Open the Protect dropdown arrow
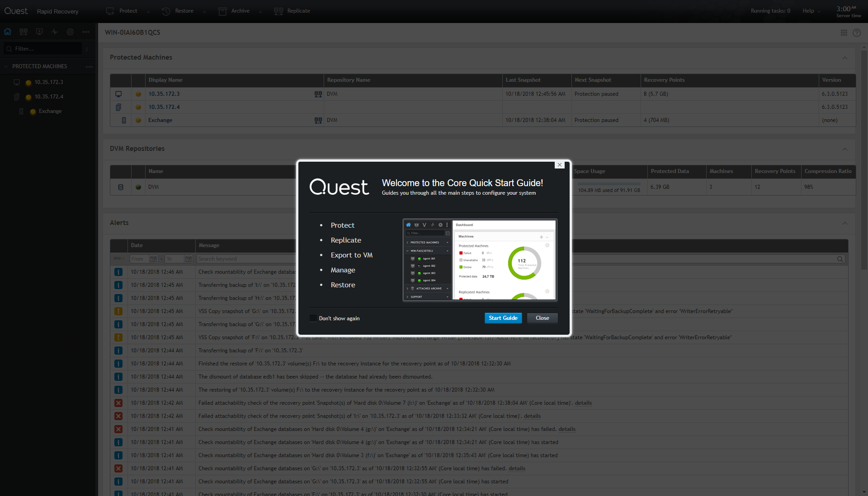 [148, 12]
